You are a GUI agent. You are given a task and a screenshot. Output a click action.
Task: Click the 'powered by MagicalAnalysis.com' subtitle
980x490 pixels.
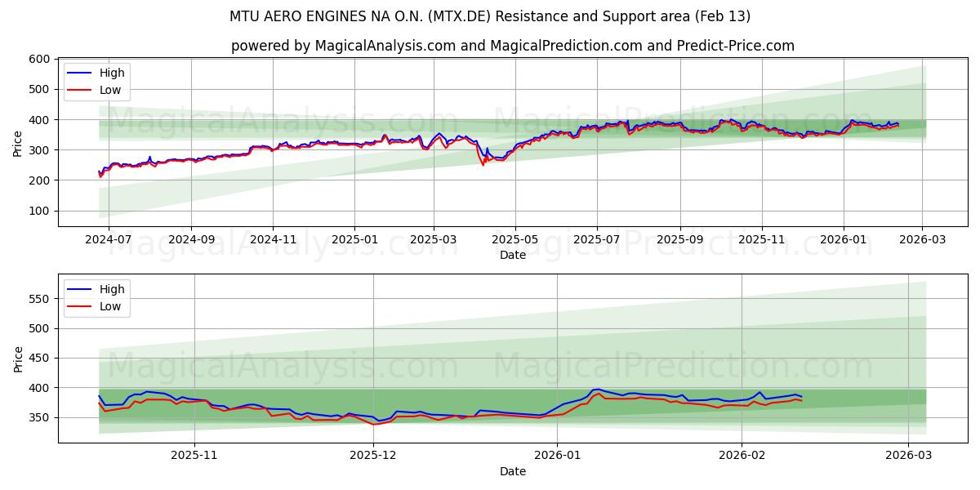[513, 46]
